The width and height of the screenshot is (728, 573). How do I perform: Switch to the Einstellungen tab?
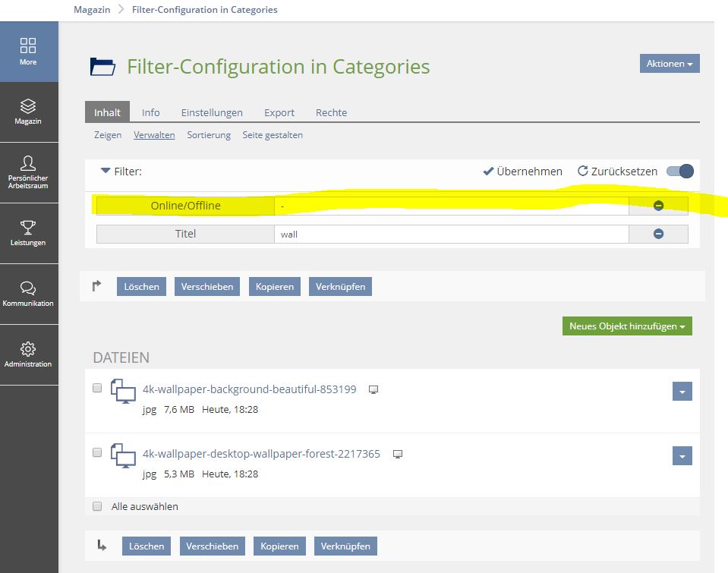pyautogui.click(x=212, y=112)
